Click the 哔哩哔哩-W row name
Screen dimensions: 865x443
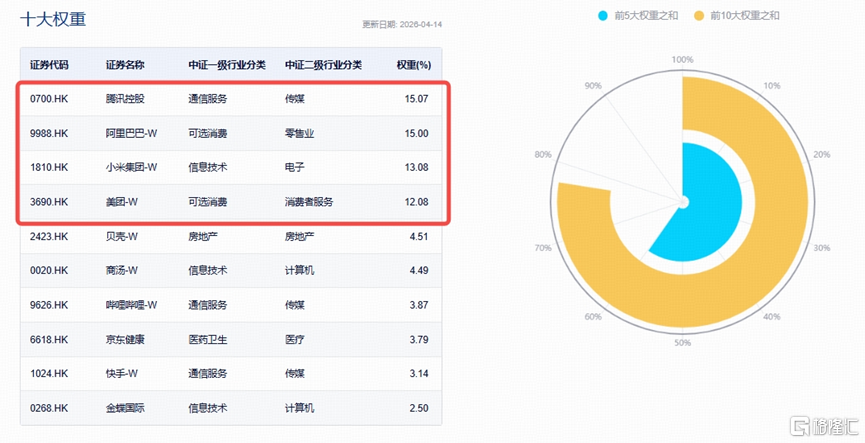(131, 305)
